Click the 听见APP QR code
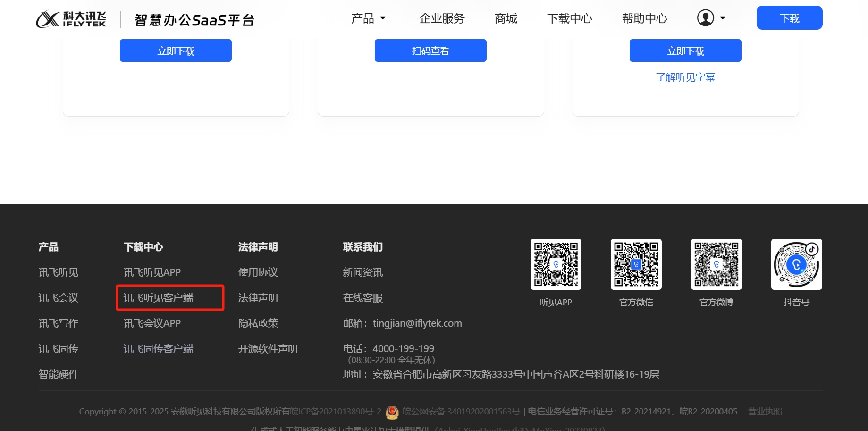The height and width of the screenshot is (431, 868). [556, 264]
